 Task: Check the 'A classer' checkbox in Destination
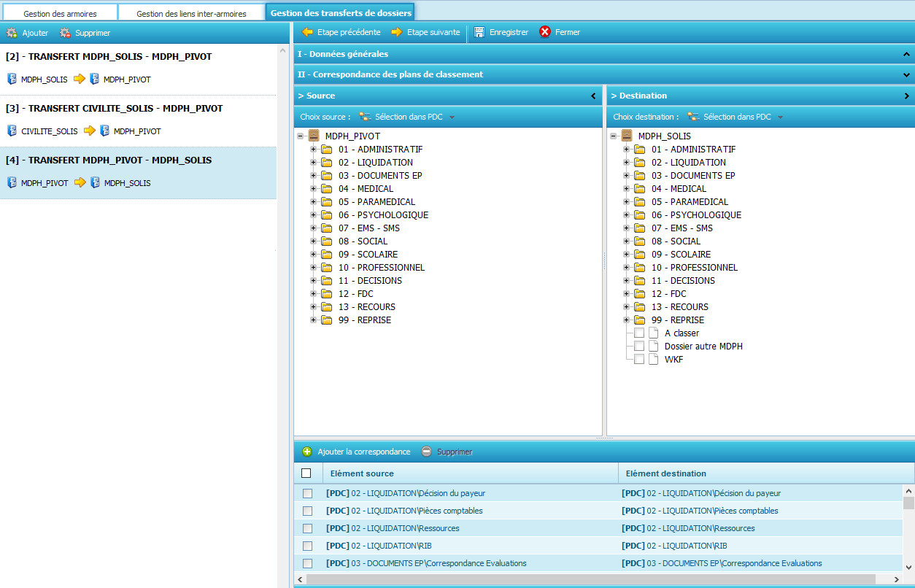point(639,333)
